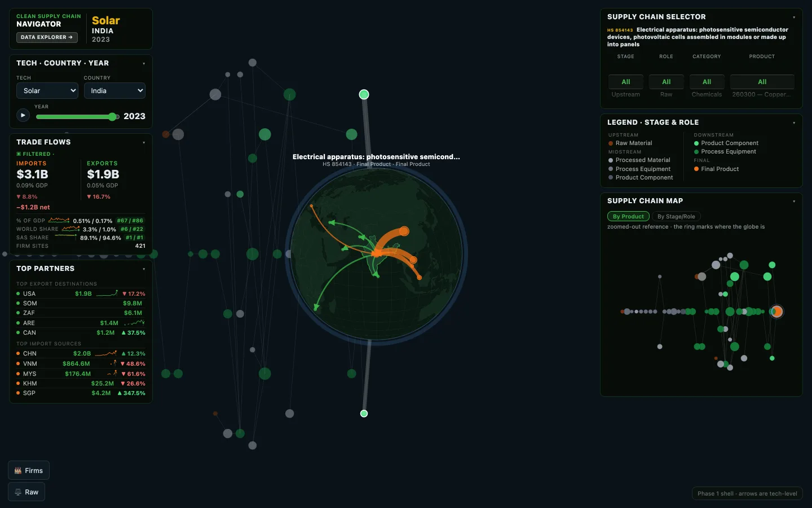812x508 pixels.
Task: Select All in the Product column
Action: 762,82
